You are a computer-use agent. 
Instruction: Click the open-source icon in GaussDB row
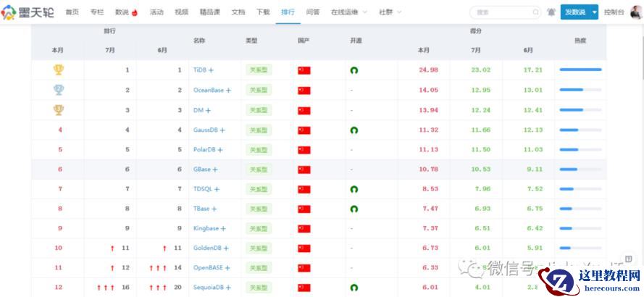[354, 130]
